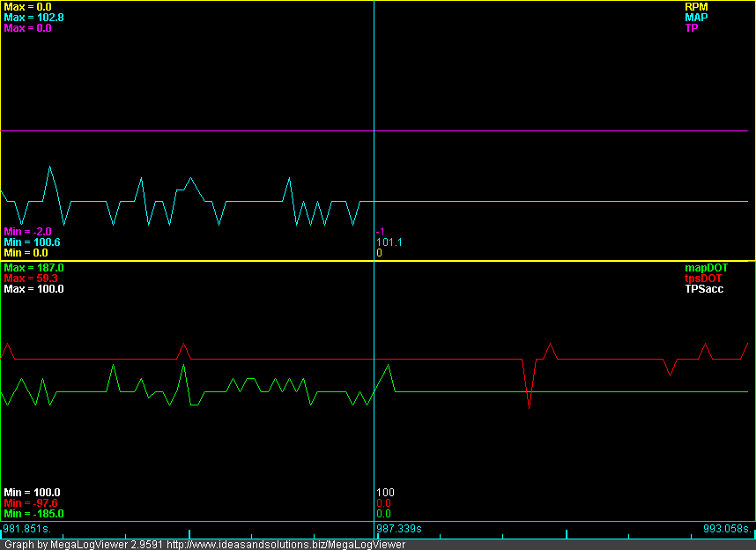Select the Max = 100.0 TPSacc value
The height and width of the screenshot is (550, 756).
coord(33,289)
